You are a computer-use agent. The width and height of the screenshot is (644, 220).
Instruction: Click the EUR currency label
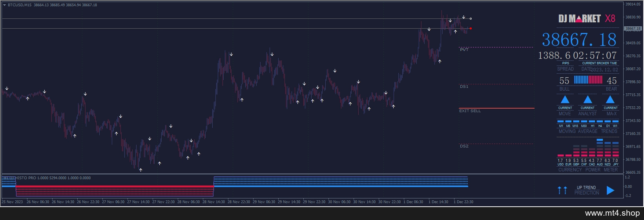pos(568,165)
